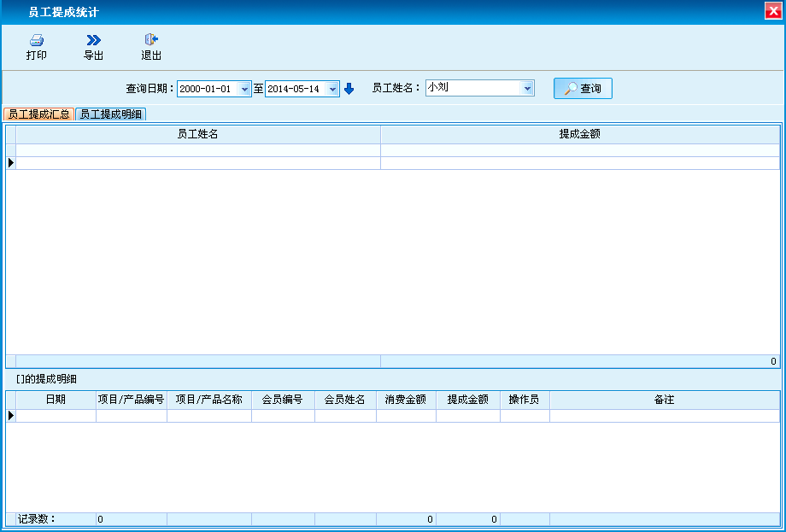Open the start date 2000-01-01 dropdown
This screenshot has width=786, height=532.
245,89
